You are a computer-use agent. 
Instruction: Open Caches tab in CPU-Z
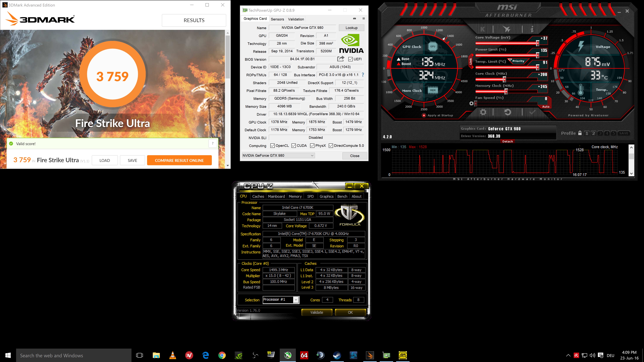258,196
